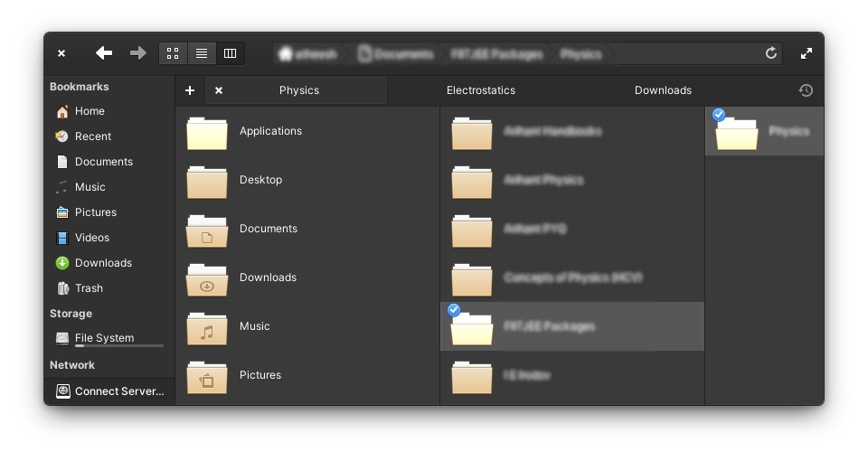Image resolution: width=868 pixels, height=461 pixels.
Task: Select the Desktop folder
Action: [x=307, y=180]
